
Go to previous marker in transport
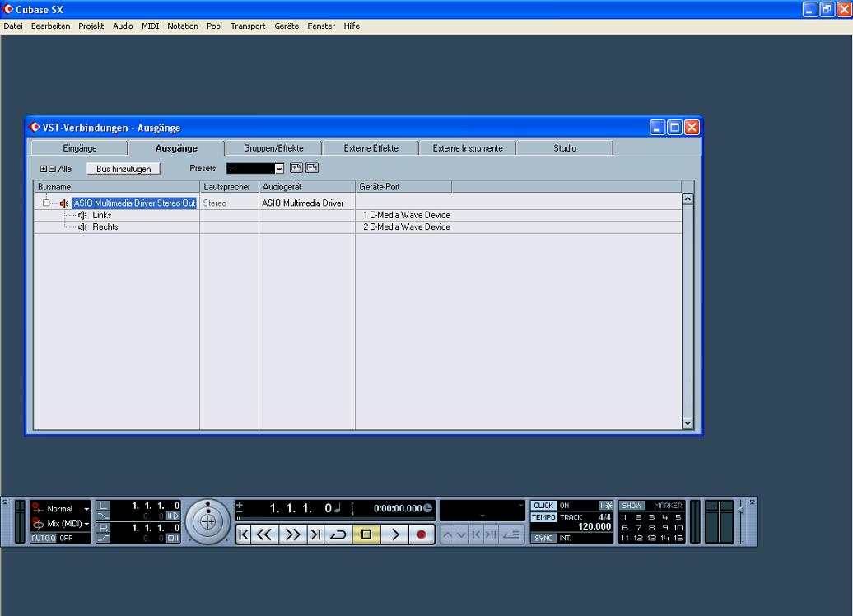click(243, 534)
